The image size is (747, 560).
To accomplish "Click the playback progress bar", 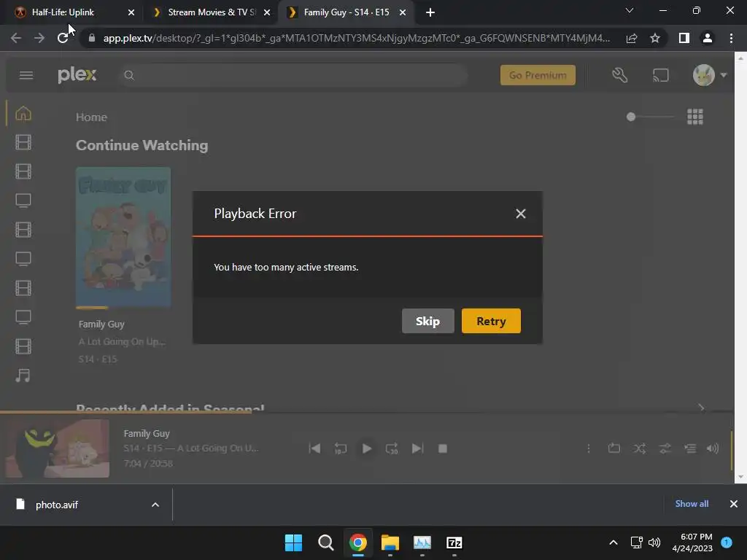I will coord(366,412).
